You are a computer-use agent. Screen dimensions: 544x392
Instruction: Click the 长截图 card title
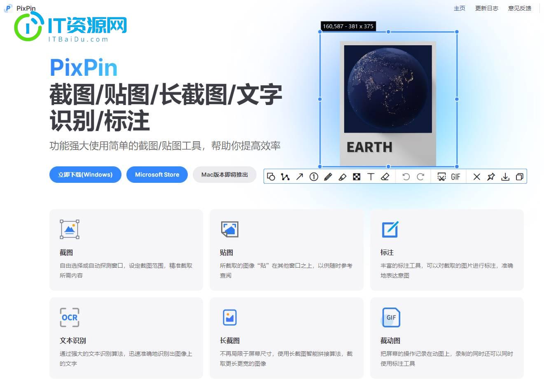tap(230, 341)
